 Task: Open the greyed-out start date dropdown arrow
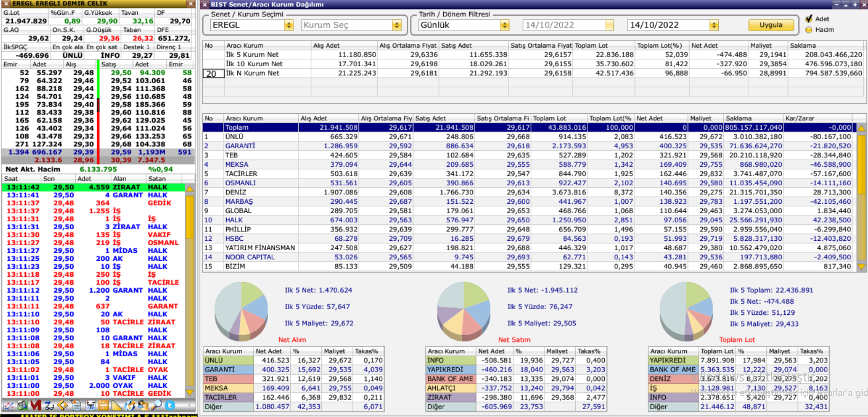pyautogui.click(x=610, y=25)
